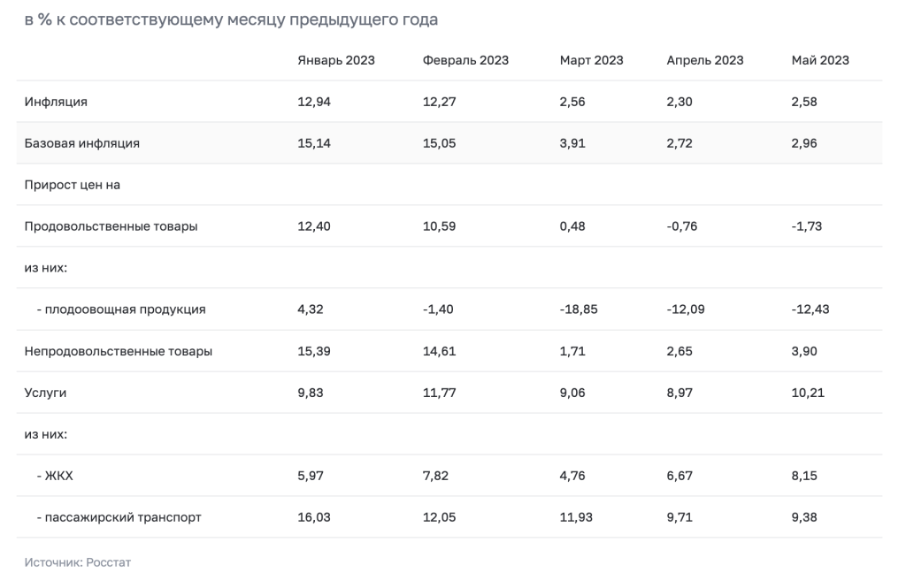
Task: Click the table title about предыдущего года
Action: (231, 19)
